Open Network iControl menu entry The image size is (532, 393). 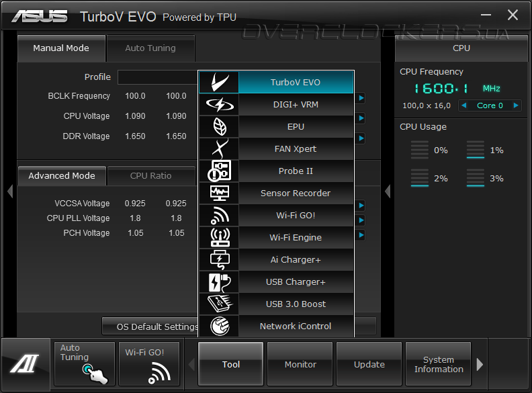(x=296, y=326)
